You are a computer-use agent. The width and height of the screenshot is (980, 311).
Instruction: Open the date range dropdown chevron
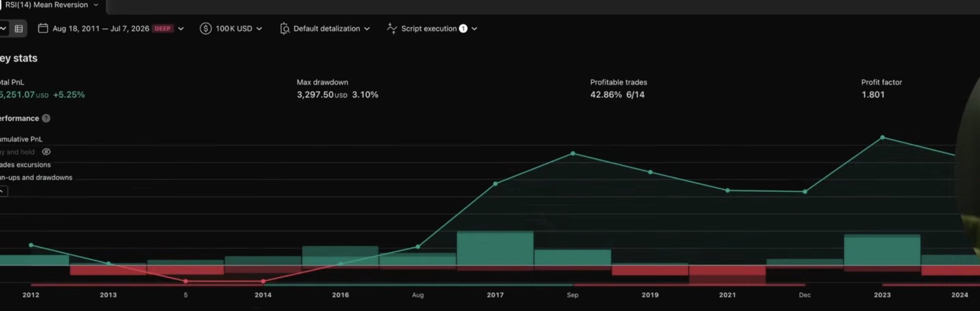[181, 29]
